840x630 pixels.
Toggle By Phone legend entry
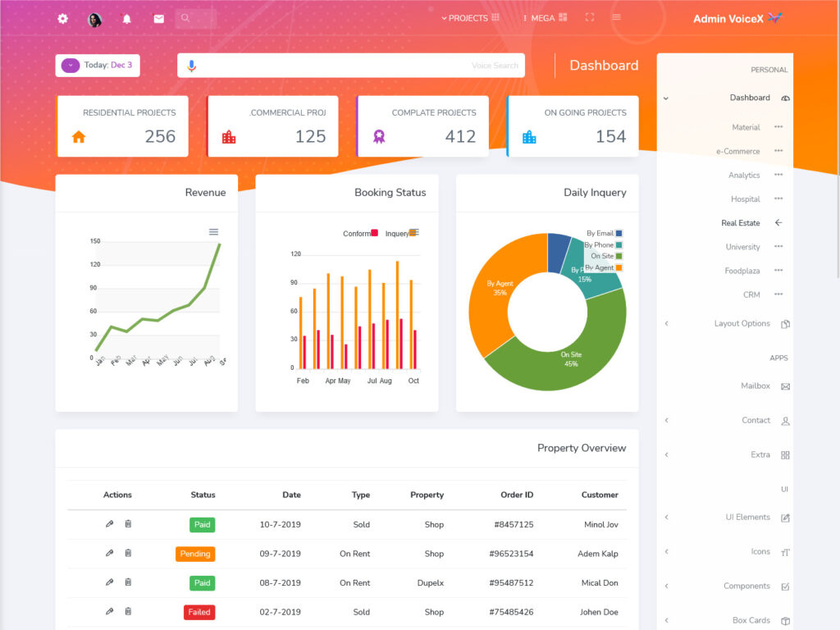click(x=603, y=244)
